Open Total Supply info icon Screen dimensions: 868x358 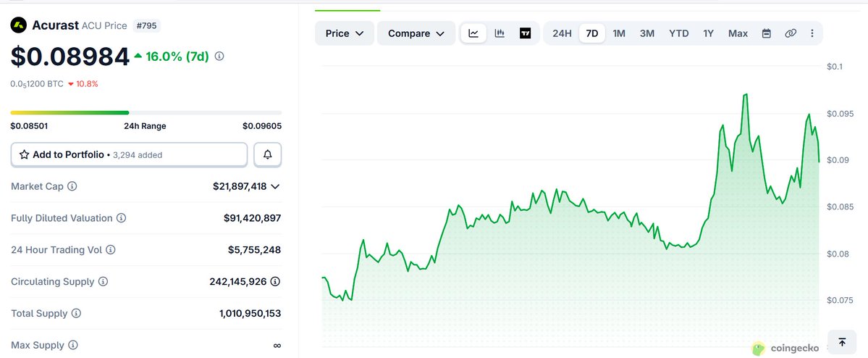[77, 313]
